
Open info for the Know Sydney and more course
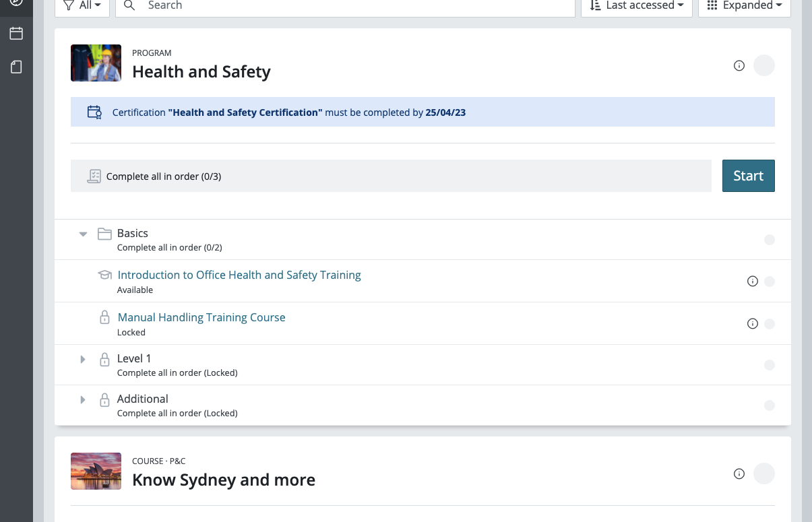click(x=739, y=474)
